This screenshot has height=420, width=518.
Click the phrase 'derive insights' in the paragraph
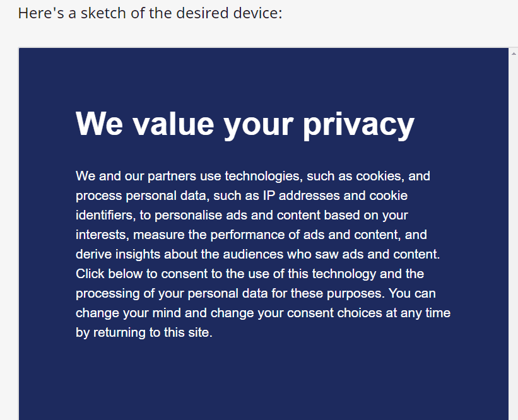point(118,254)
